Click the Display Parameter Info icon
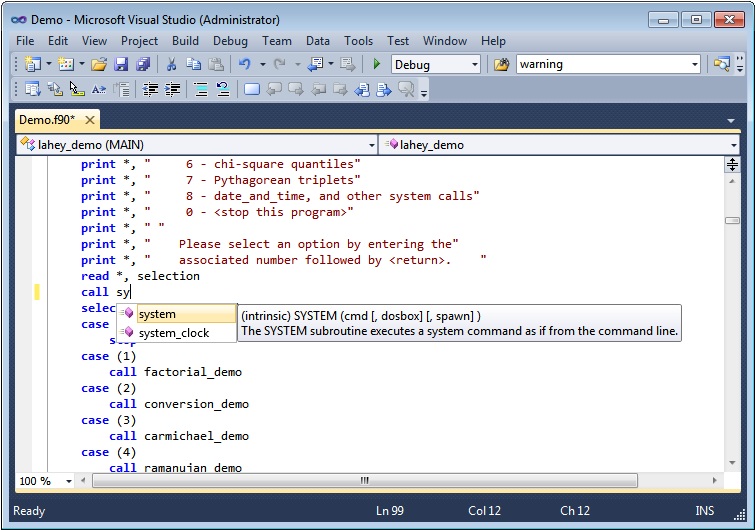755x530 pixels. (55, 90)
